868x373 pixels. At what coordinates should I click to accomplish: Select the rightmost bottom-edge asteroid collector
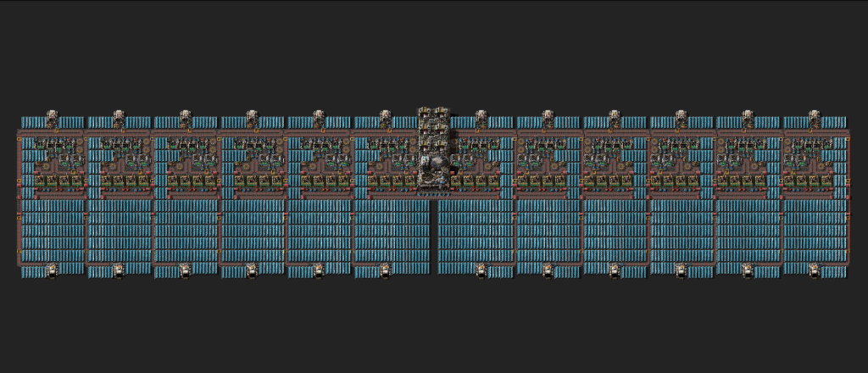pos(814,270)
